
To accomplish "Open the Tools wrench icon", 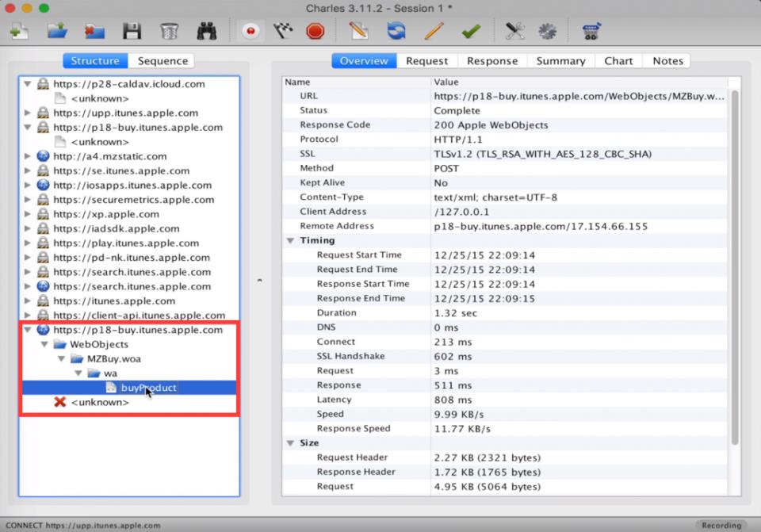I will (514, 32).
